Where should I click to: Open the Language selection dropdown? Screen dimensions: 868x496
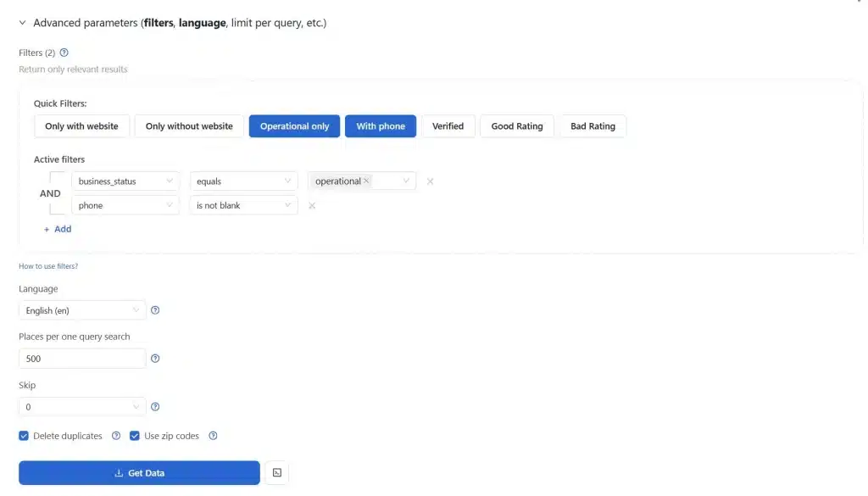point(81,310)
